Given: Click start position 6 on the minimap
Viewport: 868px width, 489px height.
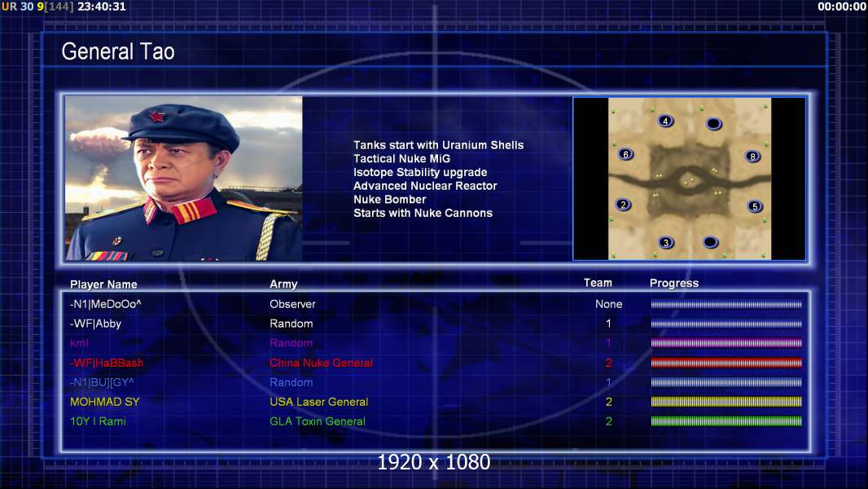Looking at the screenshot, I should 625,155.
